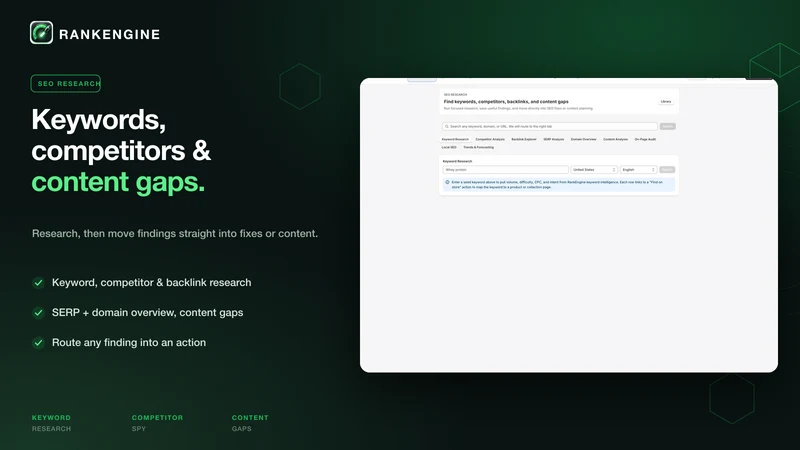Click the SEO RESEARCH badge
Image resolution: width=800 pixels, height=450 pixels.
[x=66, y=84]
